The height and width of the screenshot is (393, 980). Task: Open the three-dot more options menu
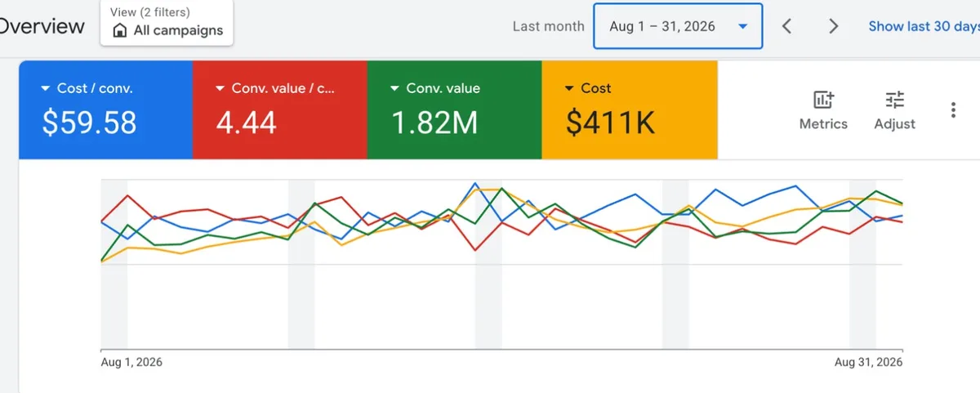coord(953,110)
